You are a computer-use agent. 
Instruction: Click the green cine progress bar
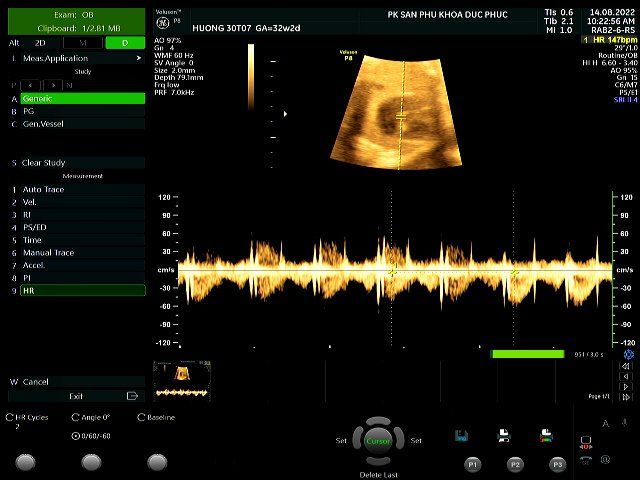pos(528,354)
